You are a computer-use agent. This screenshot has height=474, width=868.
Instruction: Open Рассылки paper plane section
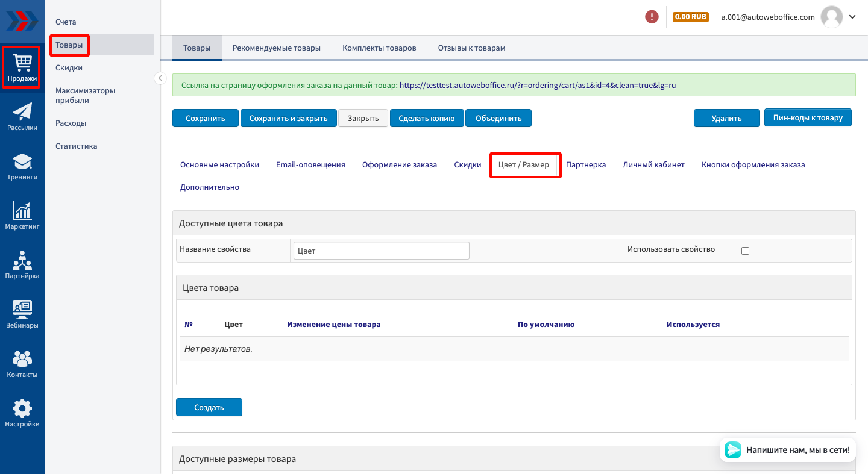click(22, 117)
